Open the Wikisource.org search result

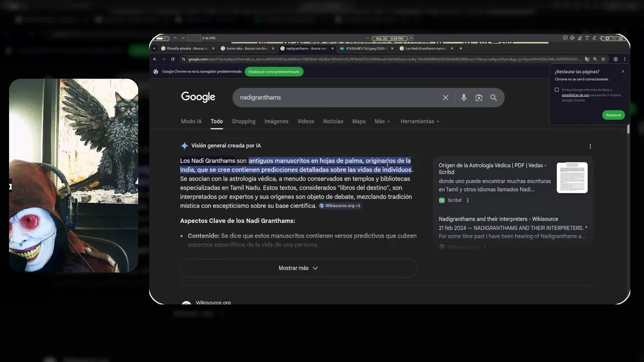pos(213,303)
